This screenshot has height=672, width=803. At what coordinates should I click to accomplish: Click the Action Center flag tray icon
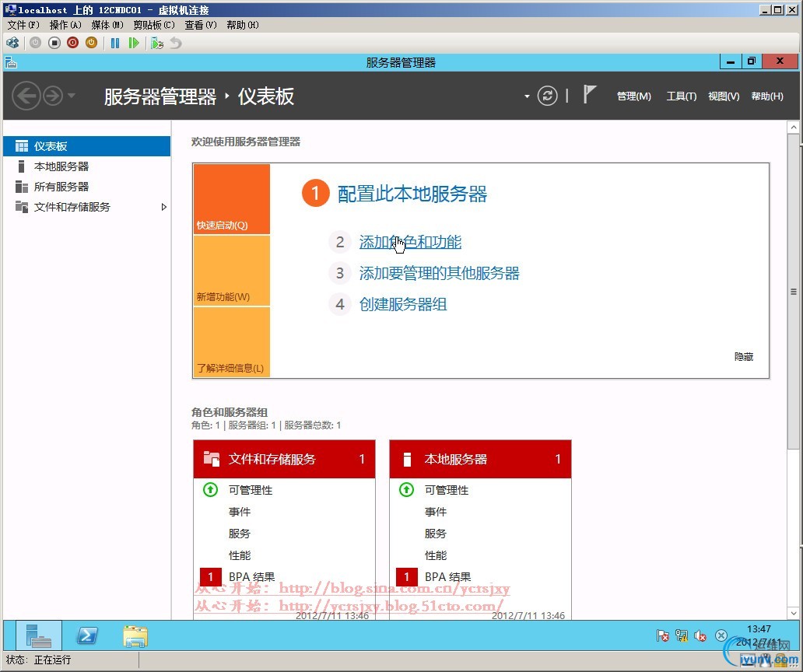pyautogui.click(x=663, y=635)
